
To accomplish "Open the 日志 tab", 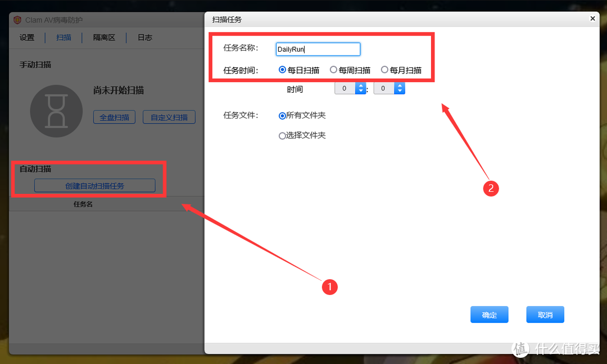I will tap(144, 37).
